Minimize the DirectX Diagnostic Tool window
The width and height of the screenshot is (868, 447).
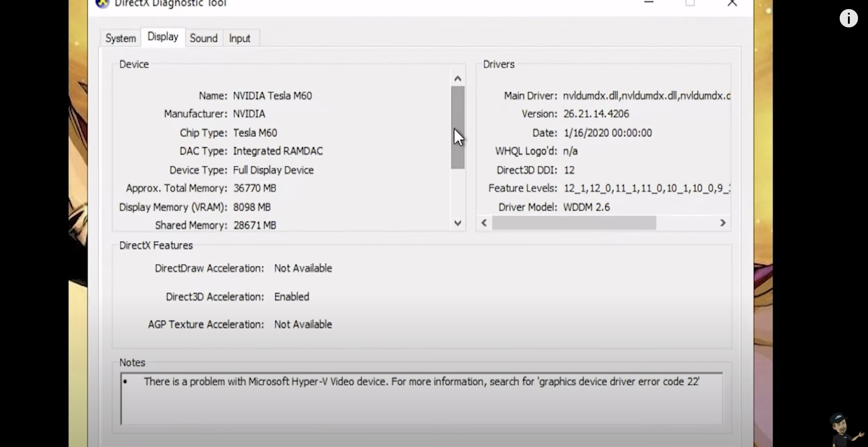coord(649,3)
